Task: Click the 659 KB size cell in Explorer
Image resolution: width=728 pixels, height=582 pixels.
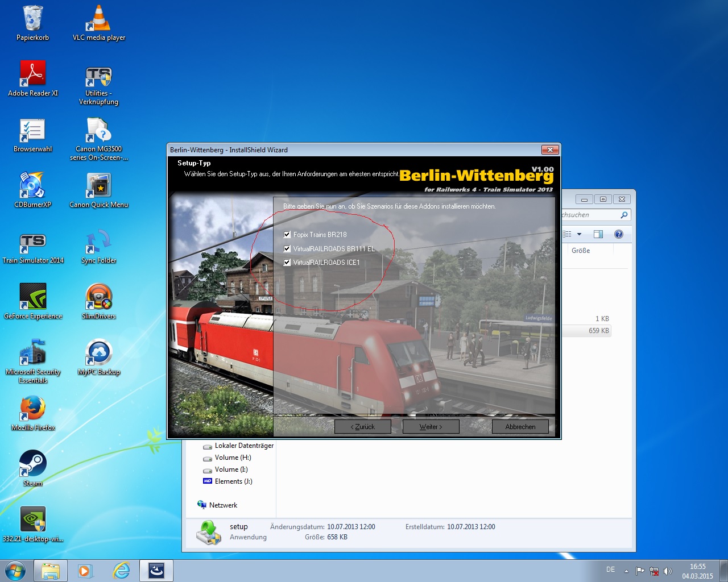Action: tap(598, 331)
